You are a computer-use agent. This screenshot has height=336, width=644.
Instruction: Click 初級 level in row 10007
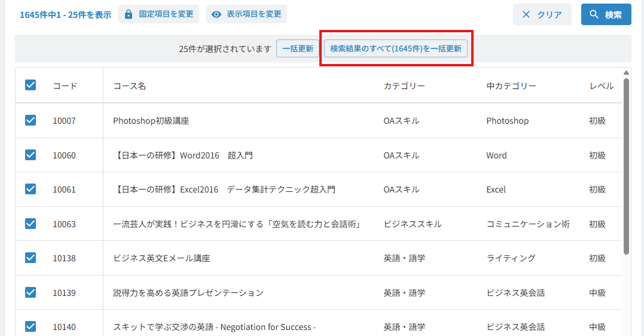point(597,121)
